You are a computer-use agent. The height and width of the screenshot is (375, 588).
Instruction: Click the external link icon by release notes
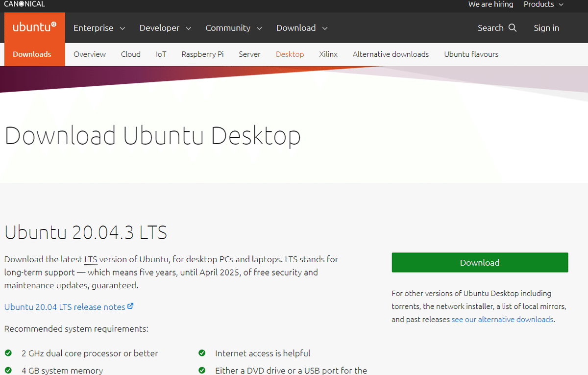click(130, 306)
